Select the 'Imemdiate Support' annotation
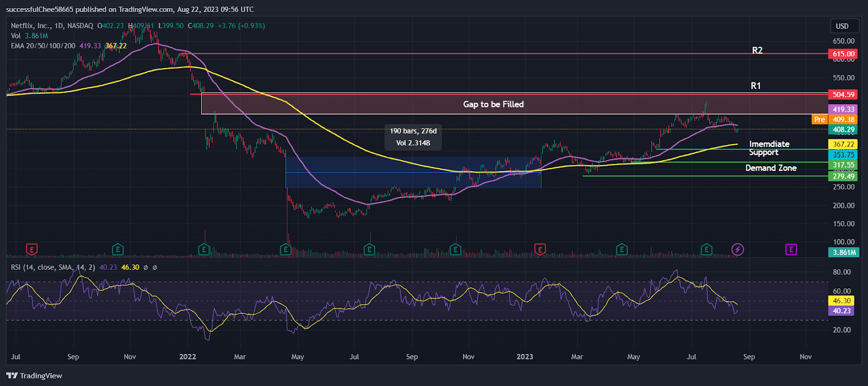 click(x=769, y=148)
